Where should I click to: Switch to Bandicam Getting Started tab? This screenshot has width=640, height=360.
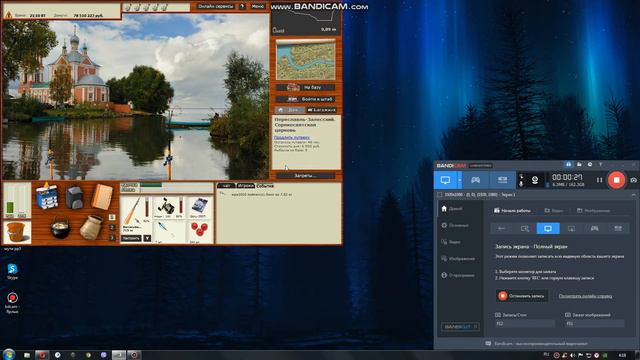tap(512, 211)
